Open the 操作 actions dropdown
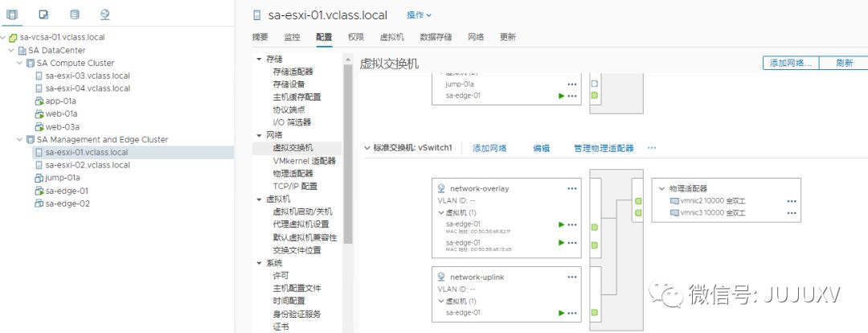This screenshot has width=868, height=333. 419,15
